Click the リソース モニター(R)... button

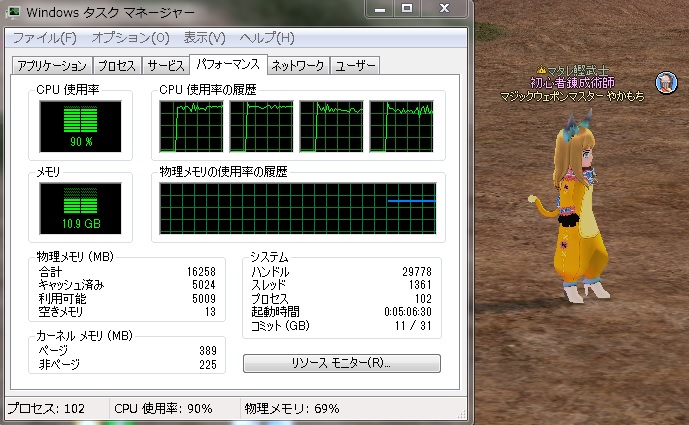[341, 363]
